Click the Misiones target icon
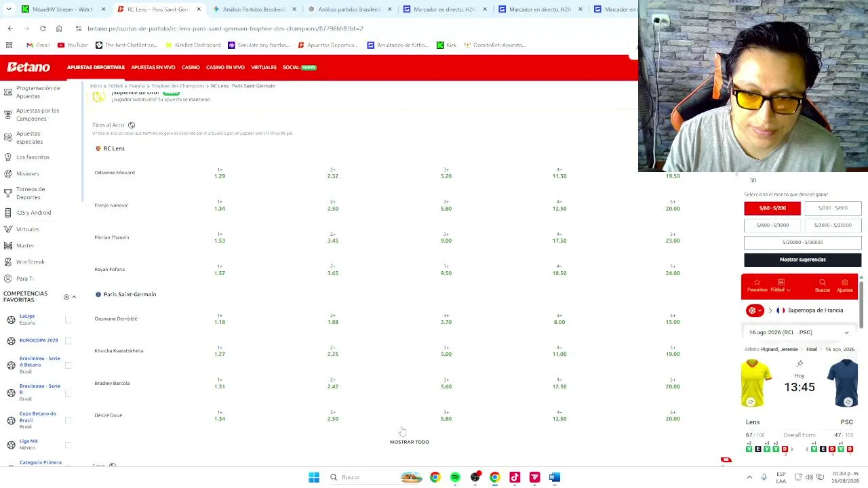The width and height of the screenshot is (868, 488). click(8, 174)
